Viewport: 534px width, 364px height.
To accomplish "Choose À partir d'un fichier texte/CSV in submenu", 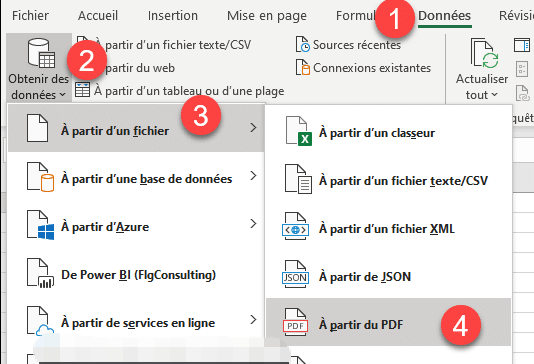I will point(389,179).
